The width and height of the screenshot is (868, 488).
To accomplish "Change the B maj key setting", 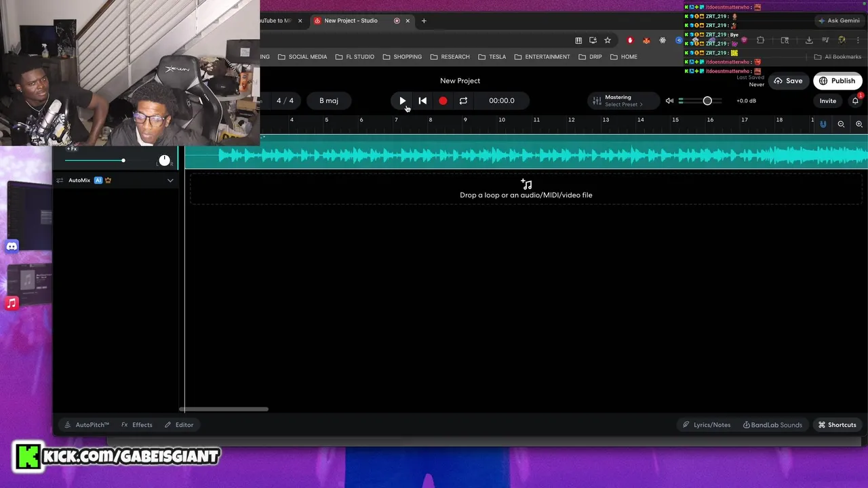I will click(329, 100).
